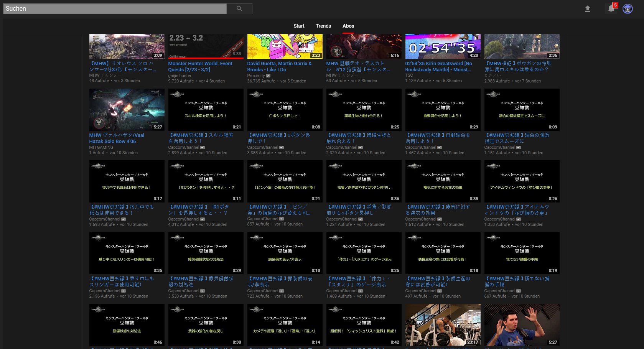The image size is (644, 349).
Task: Open CapcomChannel under the スキル検索 video
Action: 184,147
